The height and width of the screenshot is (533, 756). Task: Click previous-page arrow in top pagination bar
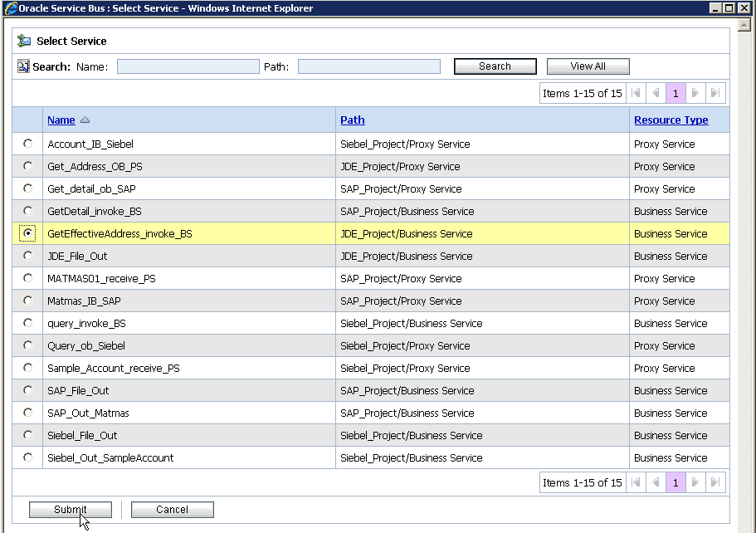click(x=656, y=93)
